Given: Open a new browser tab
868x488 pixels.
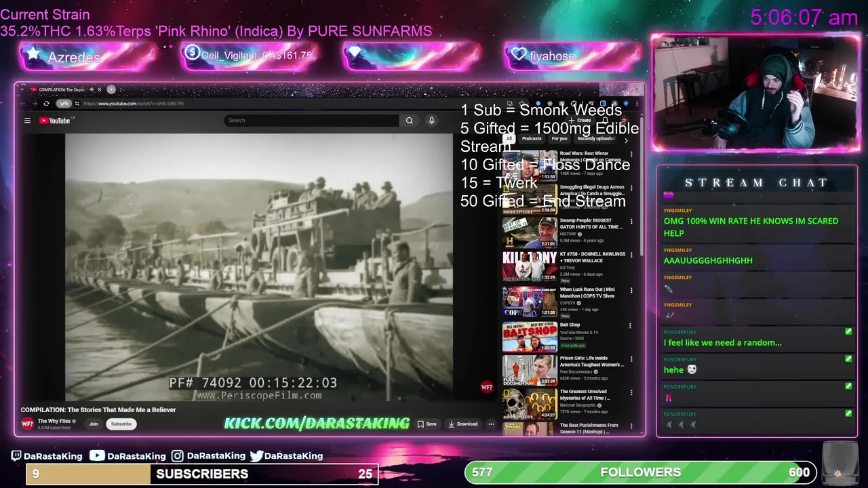Looking at the screenshot, I should point(111,89).
